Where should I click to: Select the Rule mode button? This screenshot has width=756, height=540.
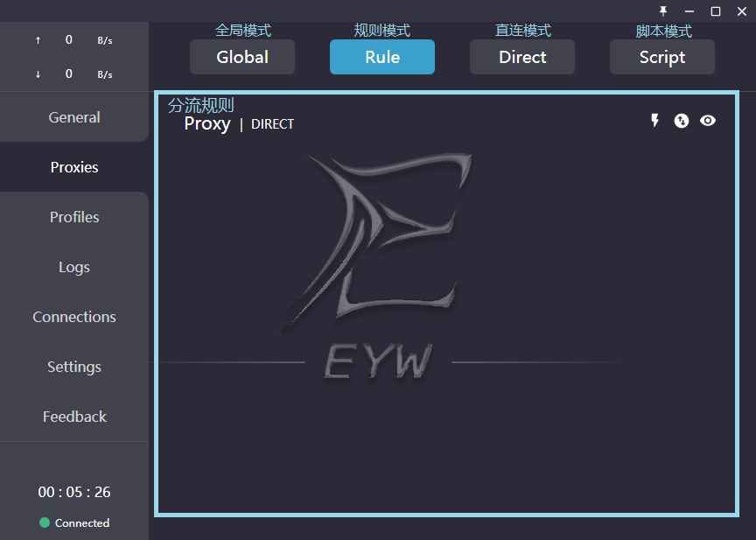click(x=382, y=57)
